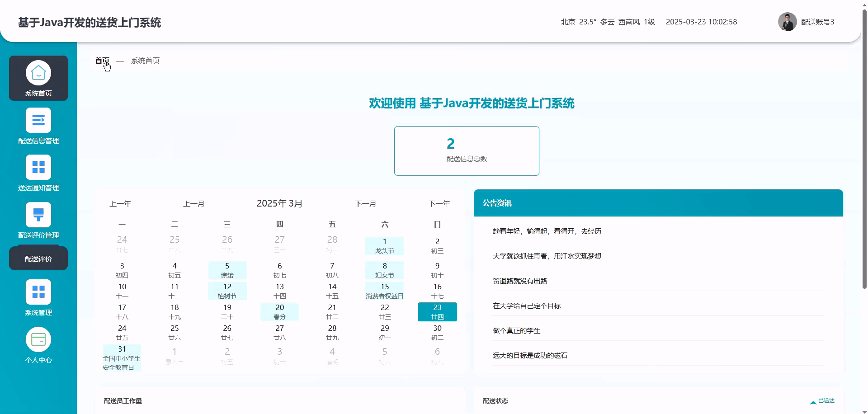The width and height of the screenshot is (868, 414).
Task: Select March 15 消费者权益日 on calendar
Action: (x=385, y=291)
